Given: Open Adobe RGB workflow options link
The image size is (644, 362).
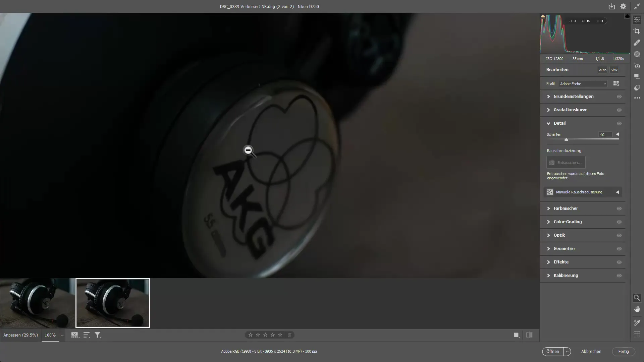Looking at the screenshot, I should [x=269, y=351].
